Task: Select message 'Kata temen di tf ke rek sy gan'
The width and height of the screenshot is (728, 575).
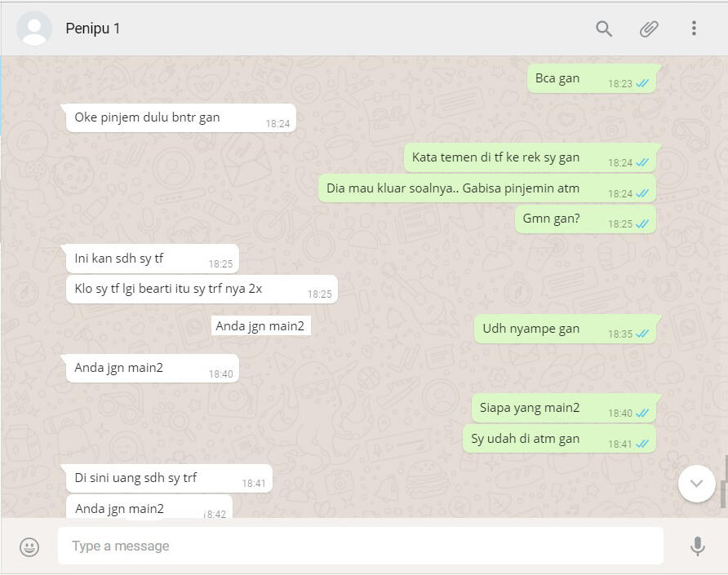Action: [x=530, y=157]
